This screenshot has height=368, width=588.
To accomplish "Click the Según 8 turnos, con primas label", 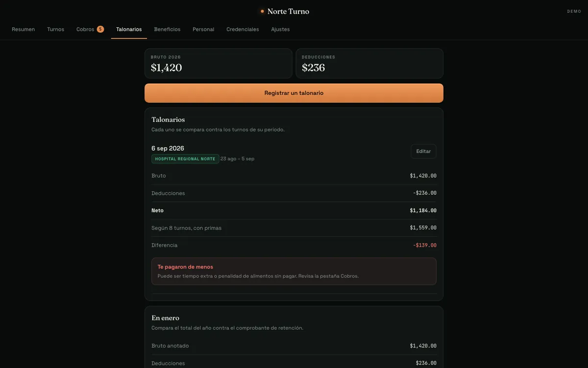I will pyautogui.click(x=186, y=228).
